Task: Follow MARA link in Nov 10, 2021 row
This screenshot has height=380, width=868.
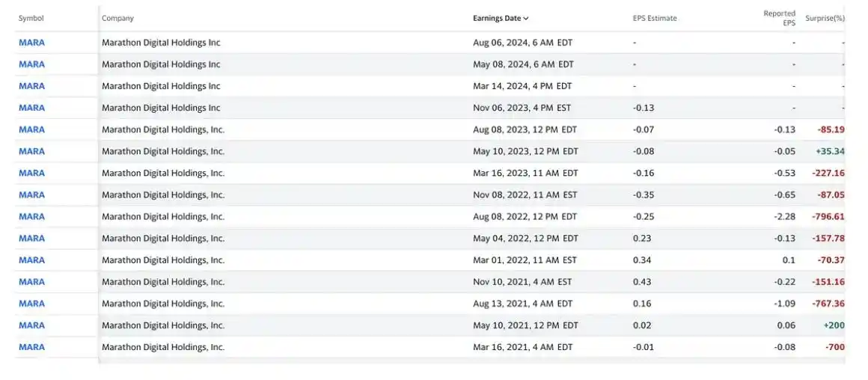Action: coord(31,281)
